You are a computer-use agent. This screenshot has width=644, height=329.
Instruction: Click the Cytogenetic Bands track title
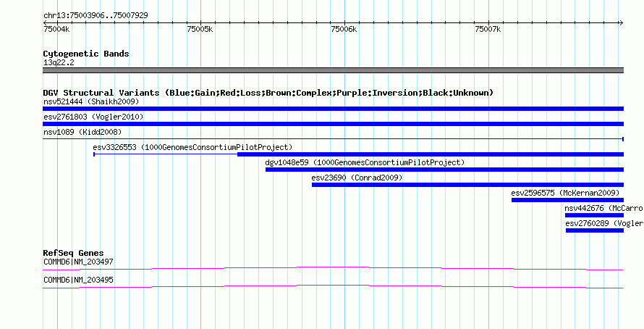tap(86, 54)
